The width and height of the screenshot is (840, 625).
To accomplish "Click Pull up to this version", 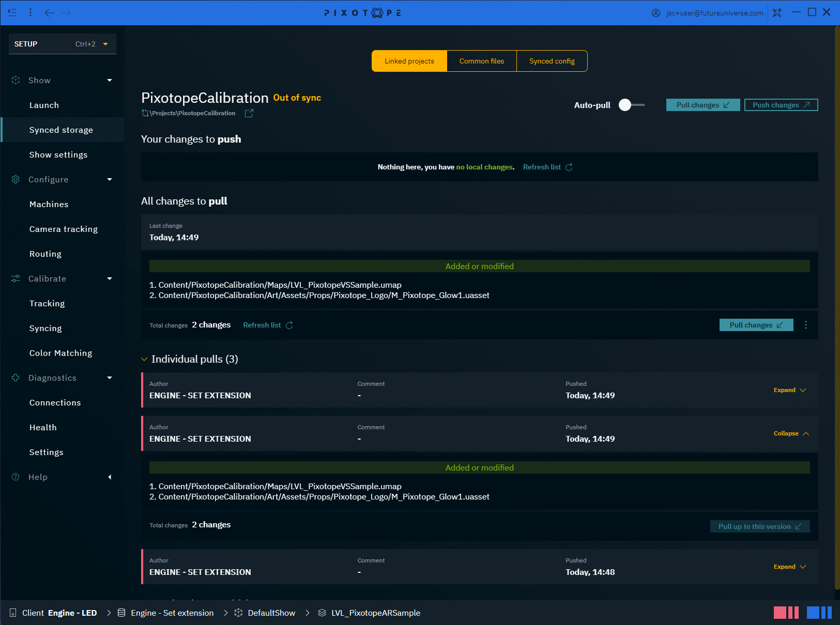I will [x=760, y=526].
